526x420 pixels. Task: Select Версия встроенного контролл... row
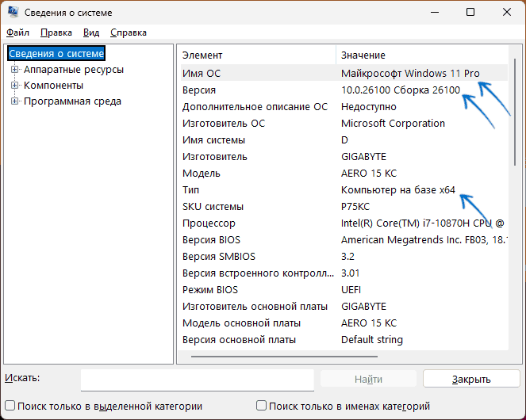coord(344,273)
